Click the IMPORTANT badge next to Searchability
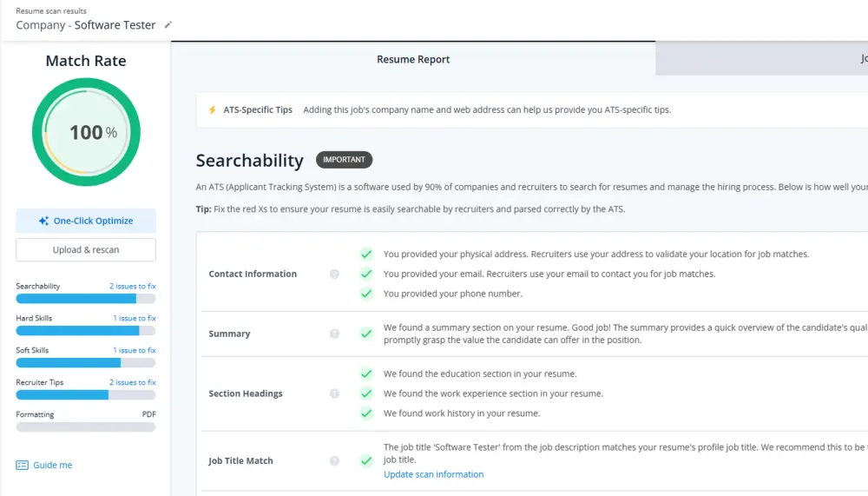This screenshot has height=496, width=868. coord(344,160)
